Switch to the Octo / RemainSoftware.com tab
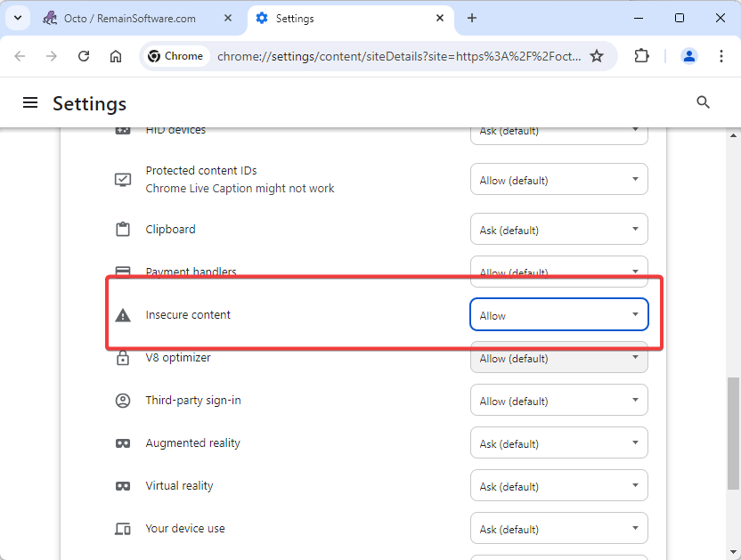Viewport: 741px width, 560px height. click(x=128, y=19)
